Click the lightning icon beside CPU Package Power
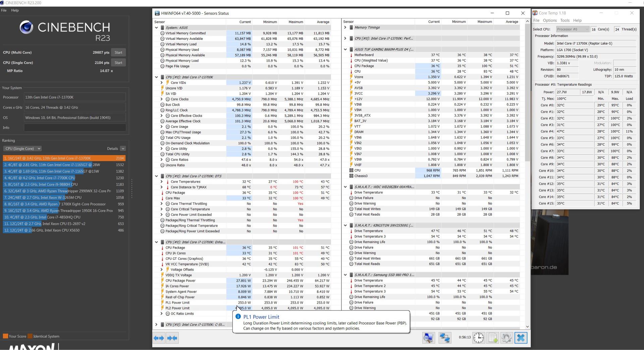644x350 pixels. coord(162,281)
